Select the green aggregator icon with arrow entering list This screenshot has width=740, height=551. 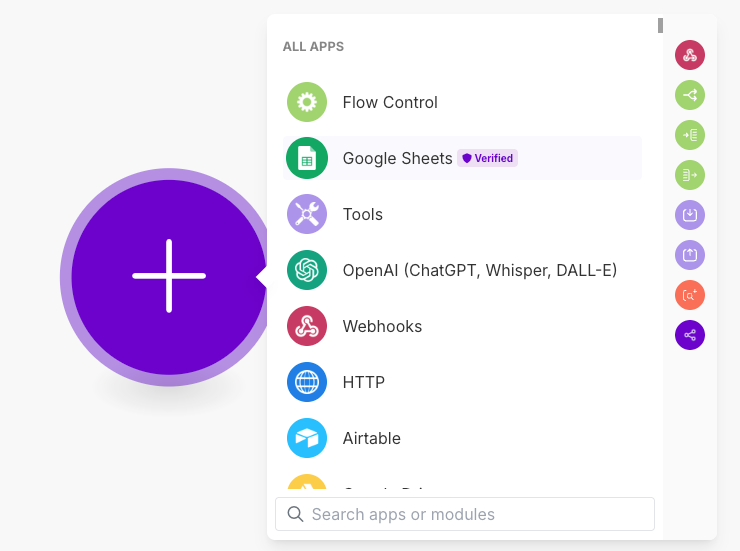(690, 135)
